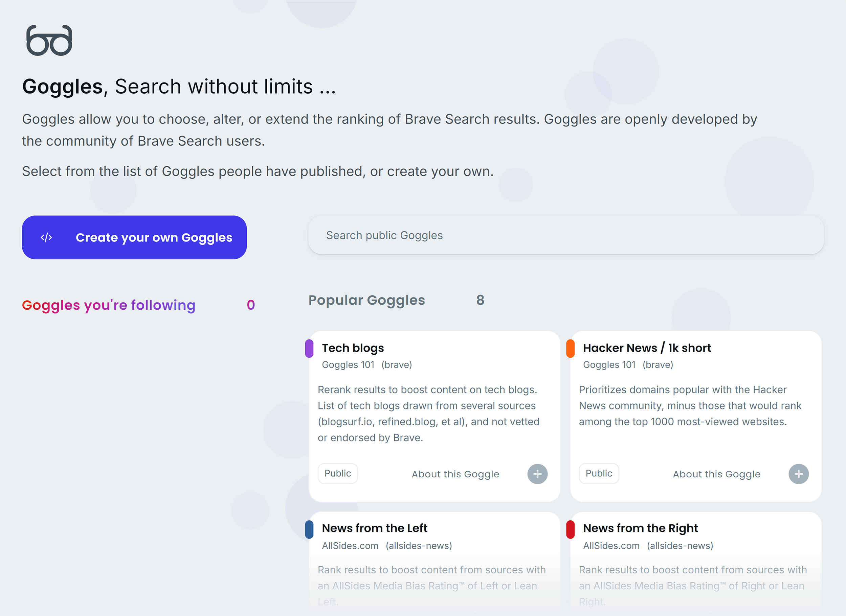Image resolution: width=846 pixels, height=616 pixels.
Task: Click purple marker beside Tech blogs
Action: (x=309, y=349)
